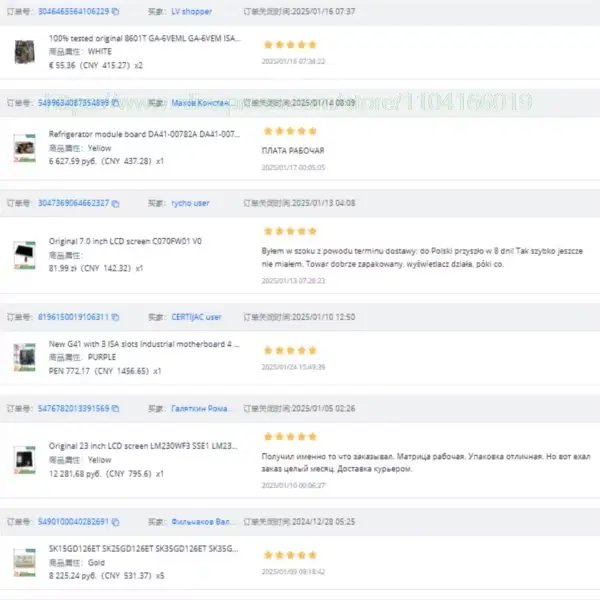The image size is (600, 600).
Task: Click copy icon beside order 549010004028​2691
Action: [x=115, y=522]
